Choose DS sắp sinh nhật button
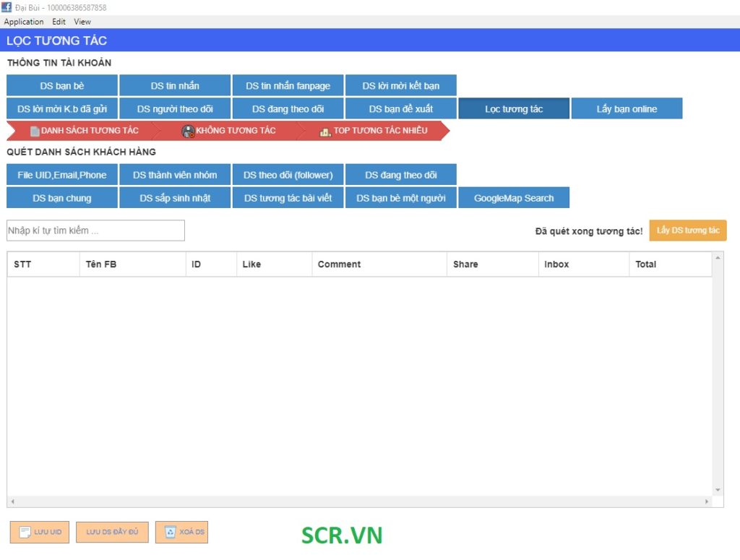 click(175, 198)
